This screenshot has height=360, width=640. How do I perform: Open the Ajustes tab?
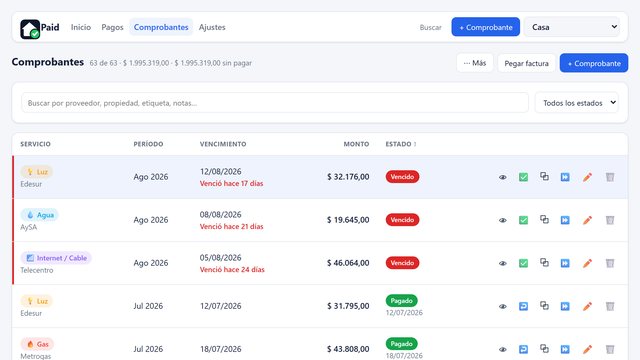[x=212, y=27]
